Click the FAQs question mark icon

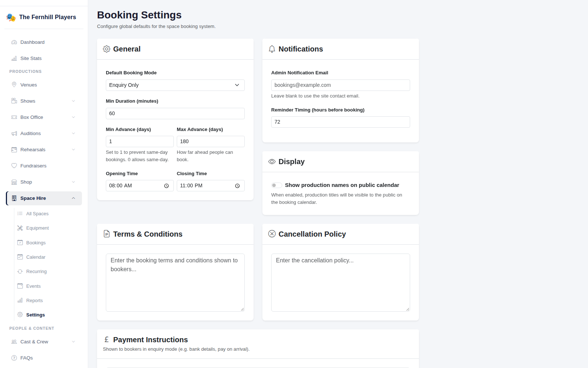pyautogui.click(x=14, y=358)
